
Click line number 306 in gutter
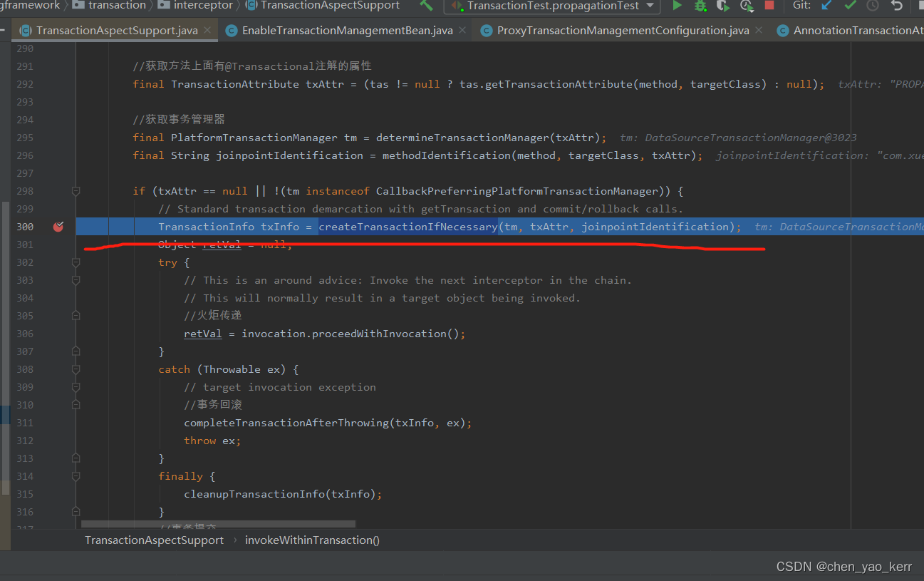[25, 334]
